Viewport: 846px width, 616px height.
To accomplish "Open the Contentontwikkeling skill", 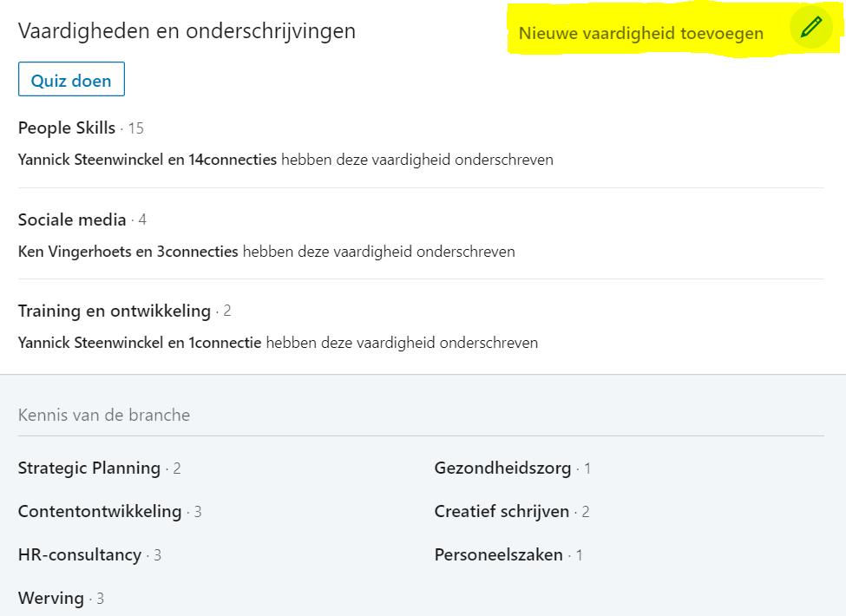I will [x=100, y=511].
